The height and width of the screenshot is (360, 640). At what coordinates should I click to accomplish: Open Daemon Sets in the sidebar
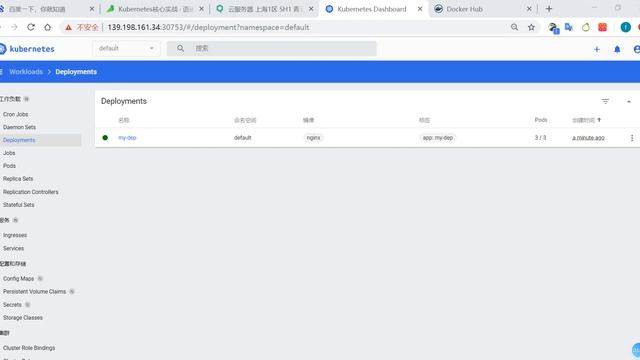tap(19, 127)
